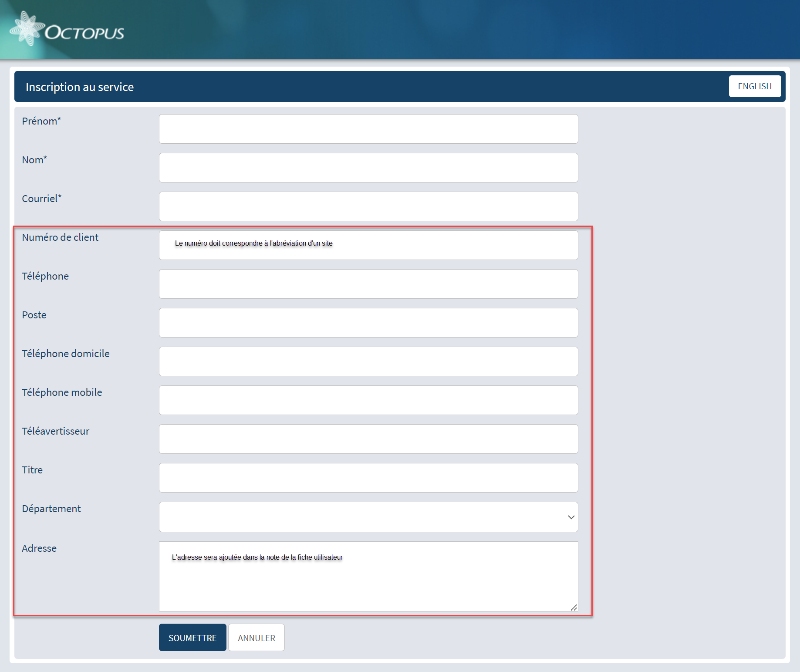Focus the Nom text field
Screen dimensions: 800x672
point(368,168)
